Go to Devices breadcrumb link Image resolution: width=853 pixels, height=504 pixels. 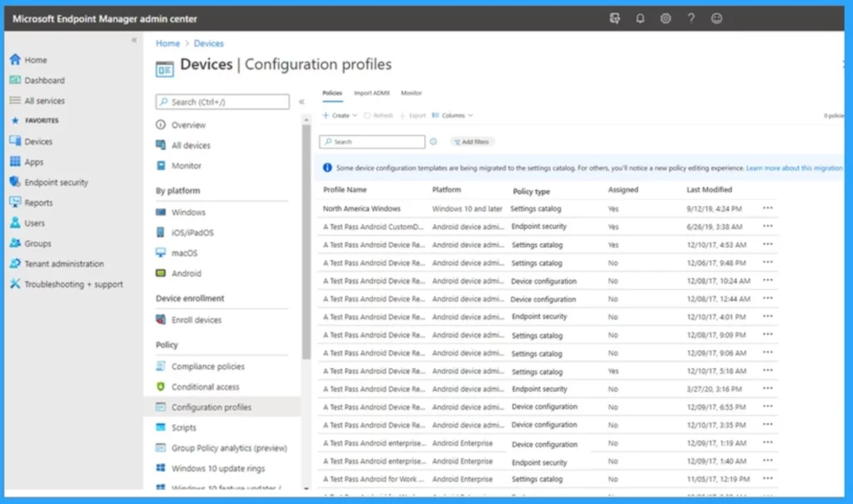point(209,43)
